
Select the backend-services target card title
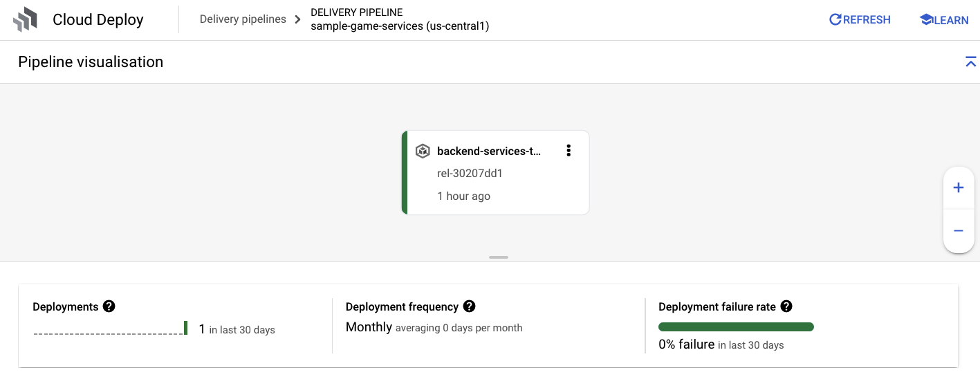[x=489, y=151]
